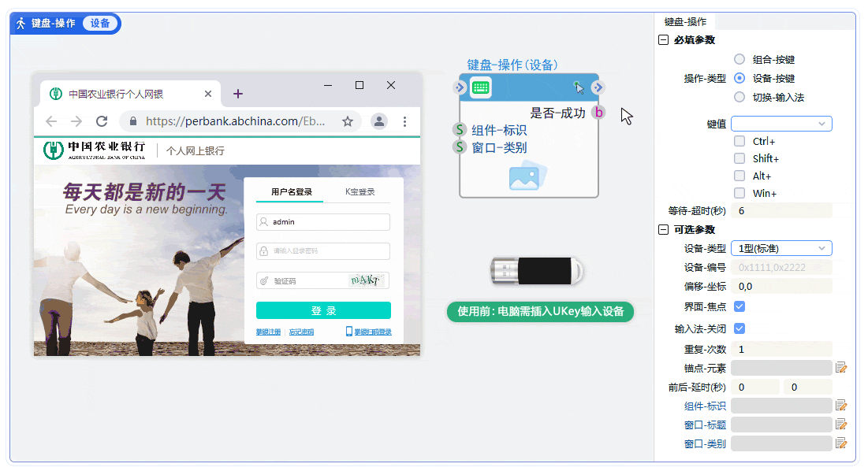Open a new browser tab with plus
The image size is (868, 471).
tap(238, 94)
